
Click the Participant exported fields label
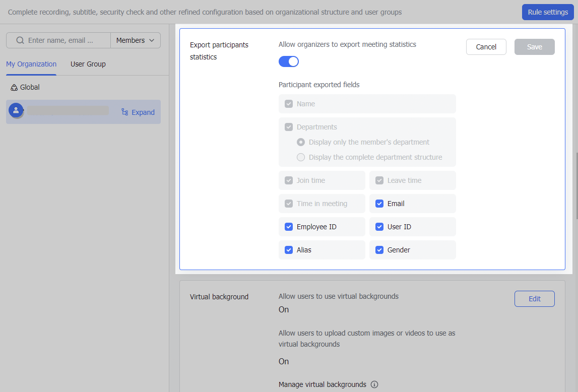tap(319, 85)
